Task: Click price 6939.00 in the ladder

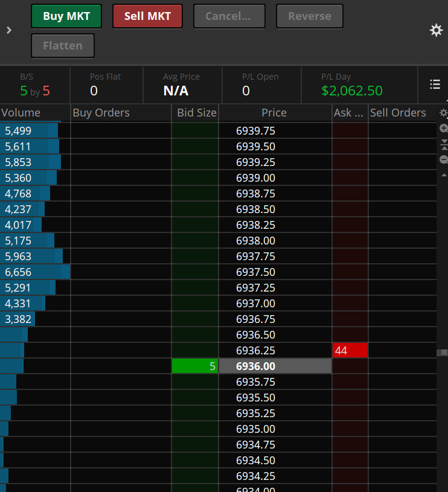Action: pyautogui.click(x=255, y=177)
